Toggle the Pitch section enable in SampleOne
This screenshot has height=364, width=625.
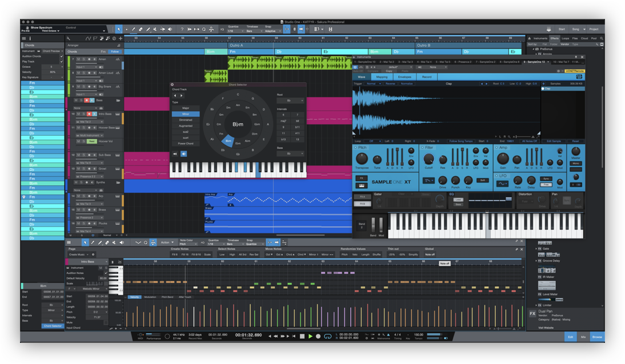click(355, 147)
